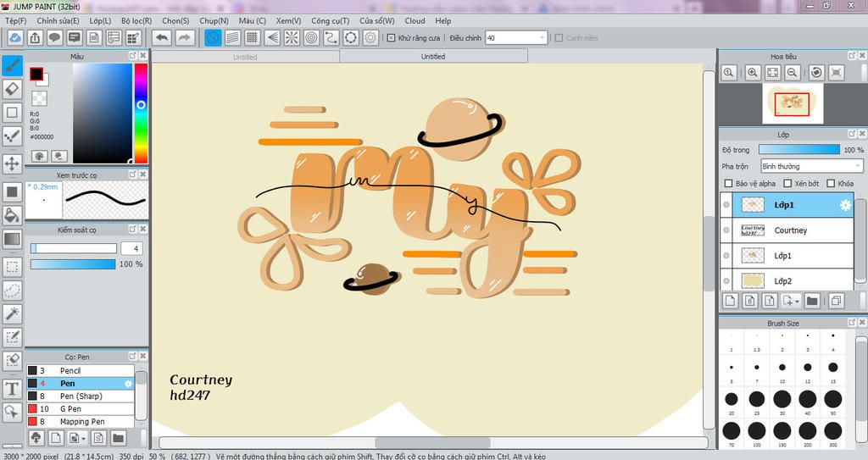Viewport: 868px width, 460px height.
Task: Turn on the concentric circle snap guide
Action: pos(312,37)
